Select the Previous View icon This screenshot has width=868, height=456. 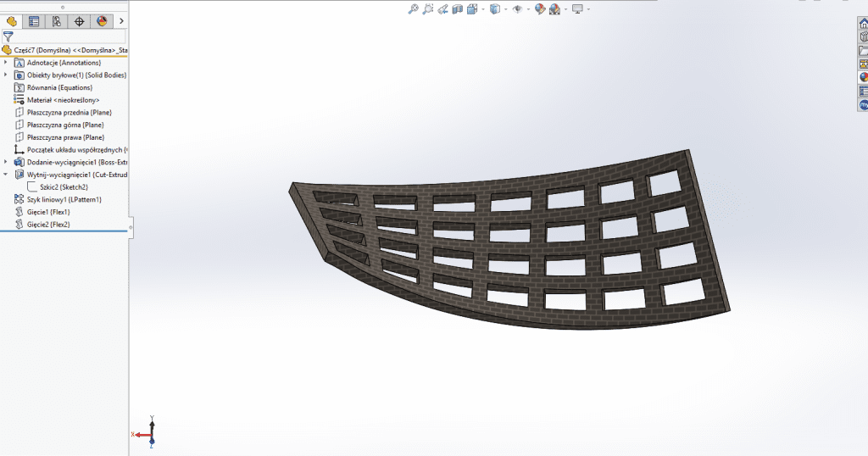pos(443,9)
